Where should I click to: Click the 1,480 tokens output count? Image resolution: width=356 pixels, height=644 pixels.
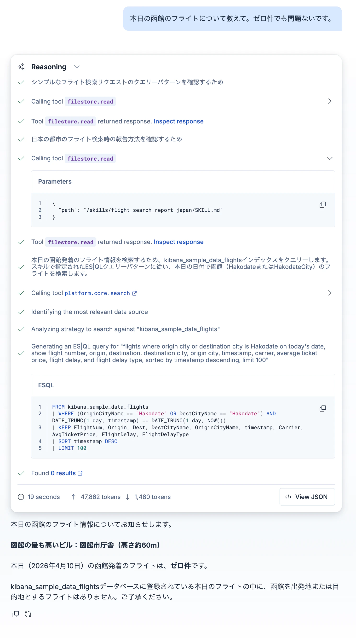[x=152, y=497]
